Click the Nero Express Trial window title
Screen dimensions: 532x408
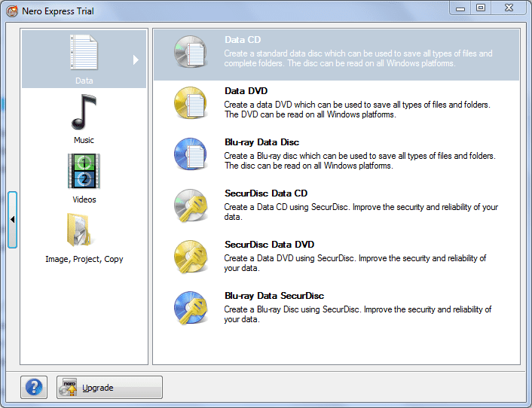pos(58,11)
